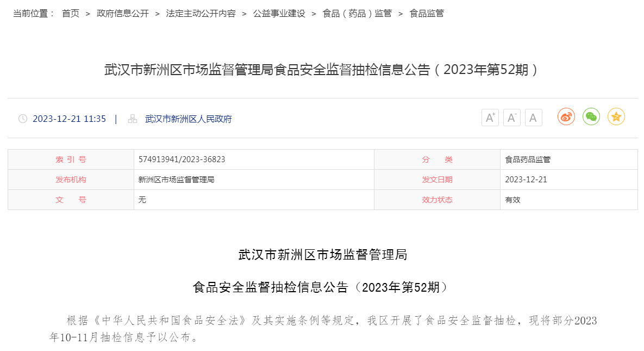644x351 pixels.
Task: Click article heading 武汉市新洲区市场监督管理局
Action: click(323, 255)
